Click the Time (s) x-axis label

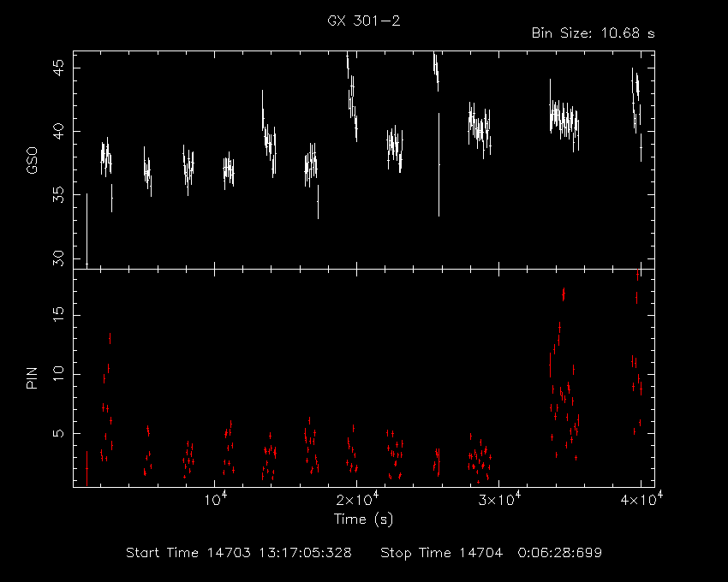(x=363, y=519)
